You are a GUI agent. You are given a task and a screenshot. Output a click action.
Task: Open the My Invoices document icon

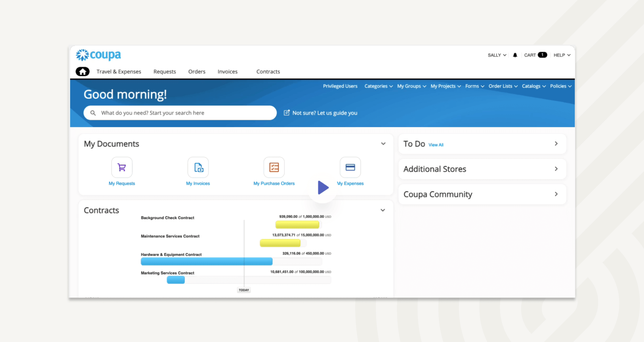[198, 167]
